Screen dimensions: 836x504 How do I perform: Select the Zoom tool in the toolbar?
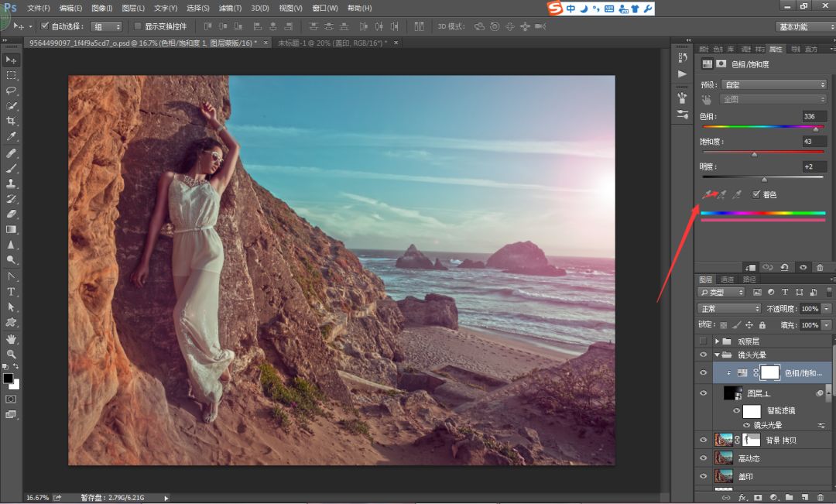click(12, 354)
